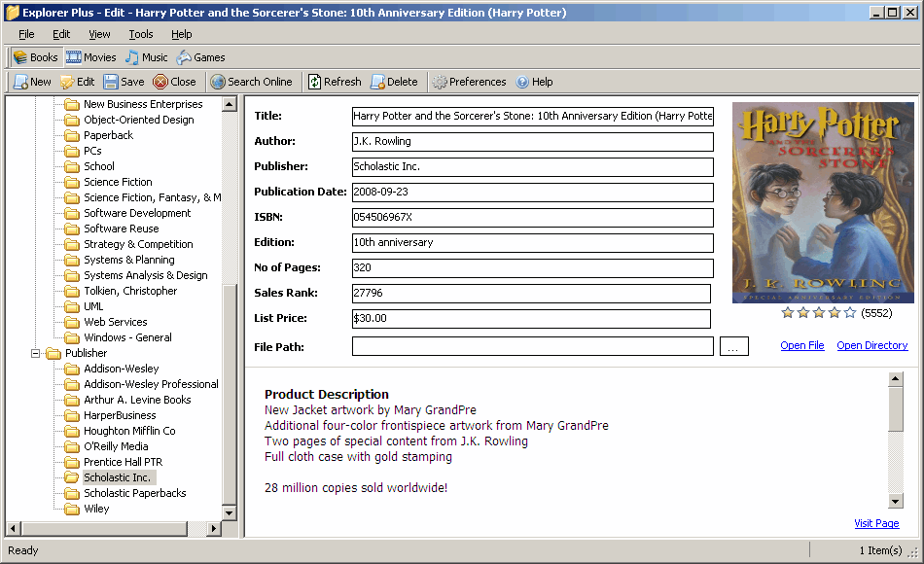Screen dimensions: 924x564
Task: Follow the Visit Page link
Action: (x=876, y=523)
